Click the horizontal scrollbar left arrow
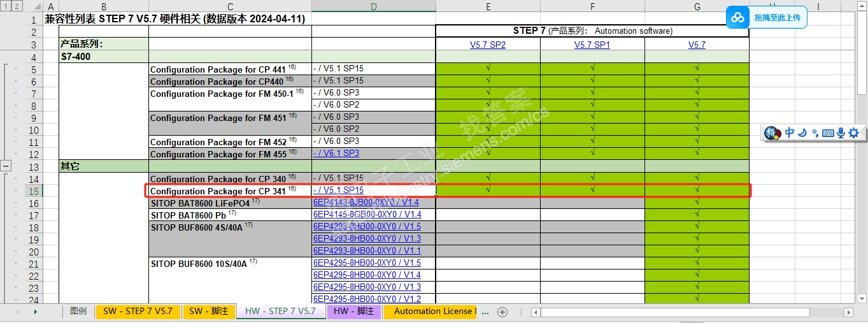The width and height of the screenshot is (868, 323). (536, 312)
